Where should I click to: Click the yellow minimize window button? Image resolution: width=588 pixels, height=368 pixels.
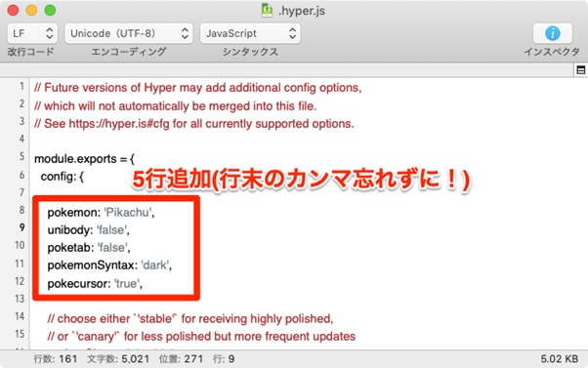click(31, 10)
